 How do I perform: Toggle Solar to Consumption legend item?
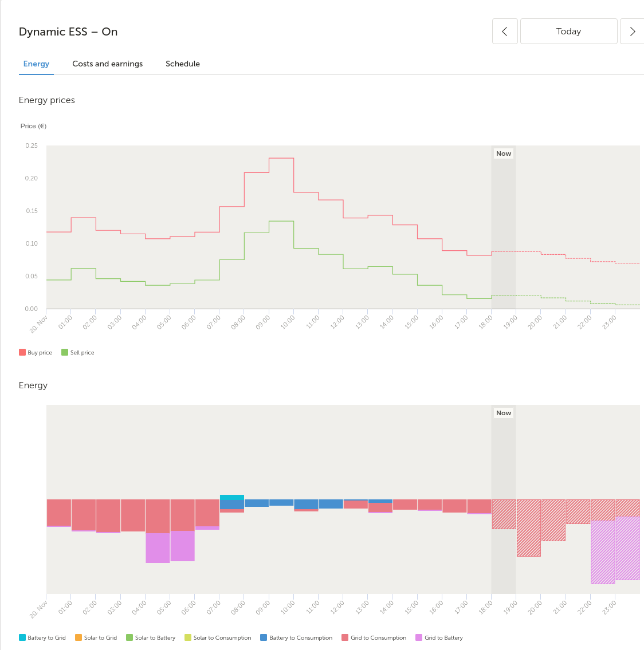coord(218,637)
